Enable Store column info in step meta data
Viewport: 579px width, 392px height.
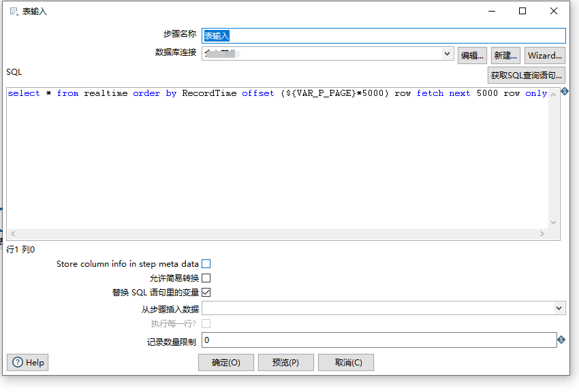[206, 263]
